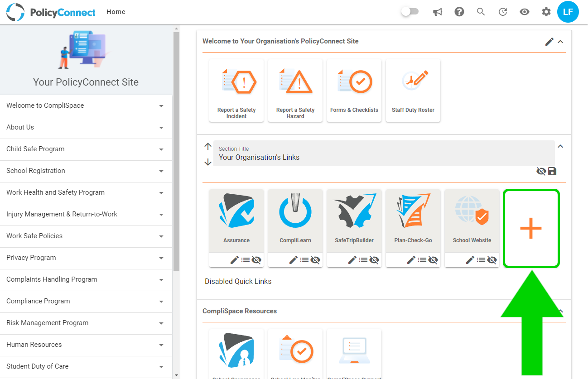The width and height of the screenshot is (588, 379).
Task: Open the Plan-Check-Go tile
Action: 413,221
